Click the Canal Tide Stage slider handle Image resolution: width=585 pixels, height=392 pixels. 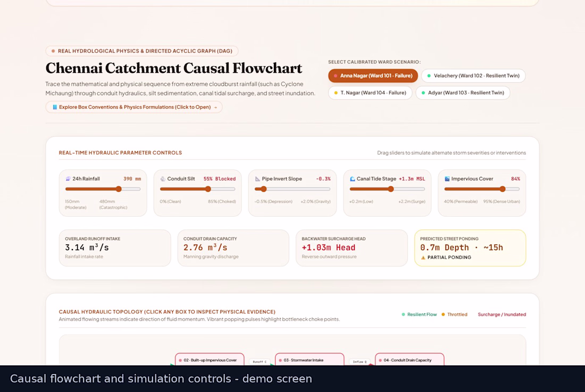point(391,189)
